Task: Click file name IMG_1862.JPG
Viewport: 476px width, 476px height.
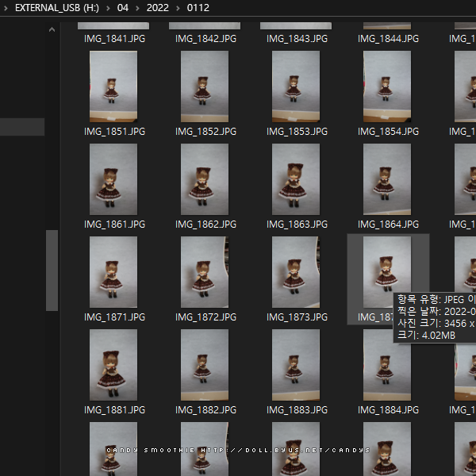Action: (x=205, y=225)
